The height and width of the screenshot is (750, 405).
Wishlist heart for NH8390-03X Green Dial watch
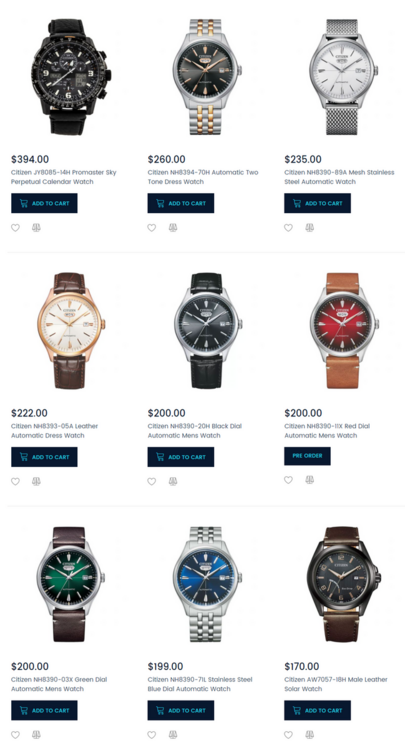(15, 735)
